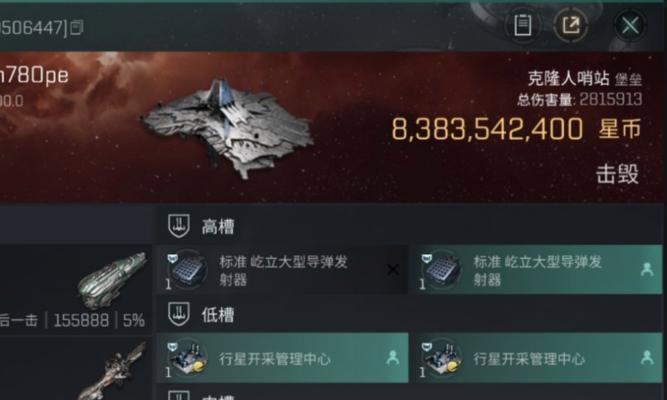Image resolution: width=667 pixels, height=400 pixels.
Task: Copy the kill ID next to 506447]
Action: pos(77,28)
